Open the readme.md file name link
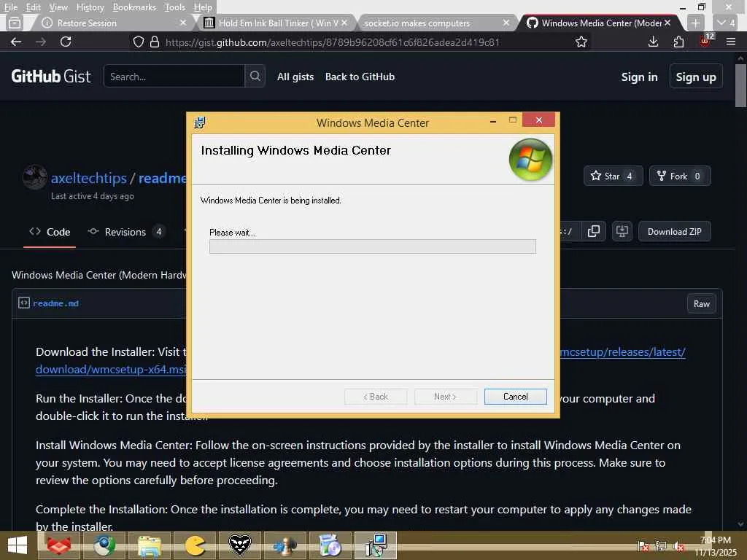The height and width of the screenshot is (560, 747). [x=55, y=303]
